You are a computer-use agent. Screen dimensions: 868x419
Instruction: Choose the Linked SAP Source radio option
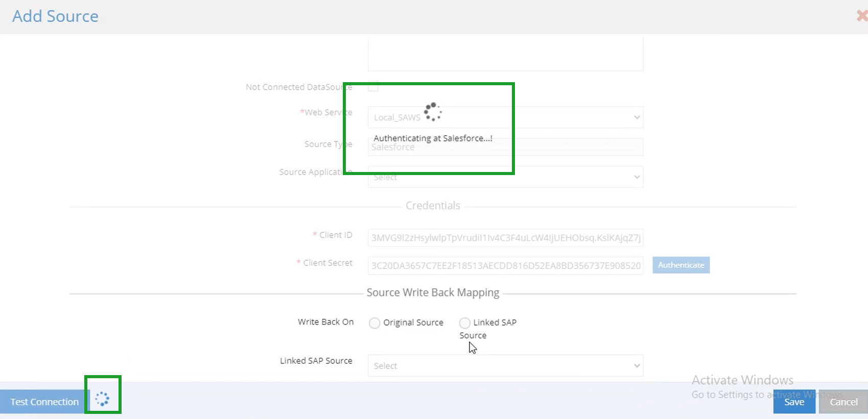[464, 323]
